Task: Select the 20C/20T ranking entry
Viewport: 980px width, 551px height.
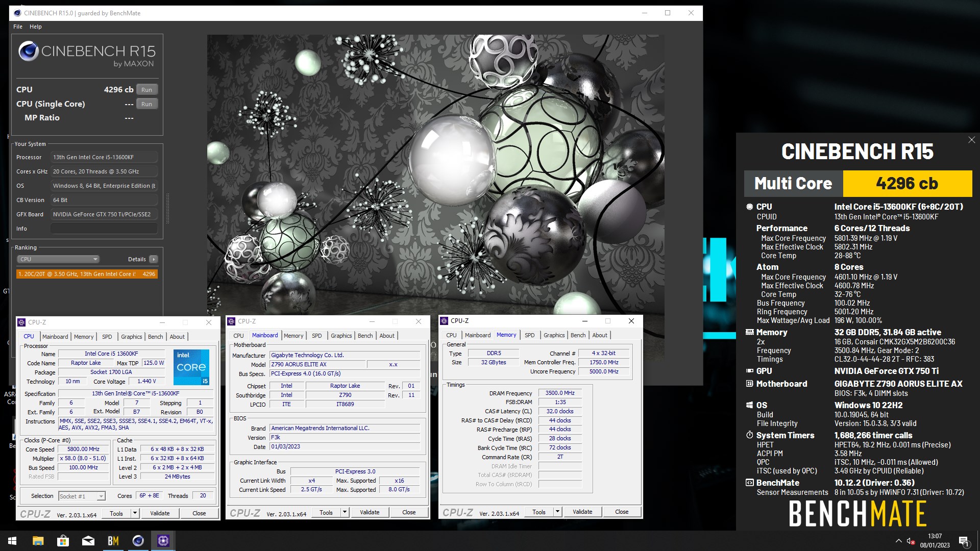Action: [87, 274]
